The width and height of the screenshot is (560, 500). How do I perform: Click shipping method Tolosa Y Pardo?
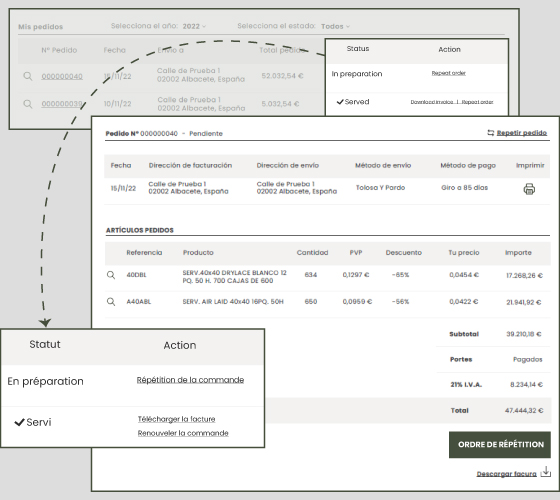click(380, 188)
